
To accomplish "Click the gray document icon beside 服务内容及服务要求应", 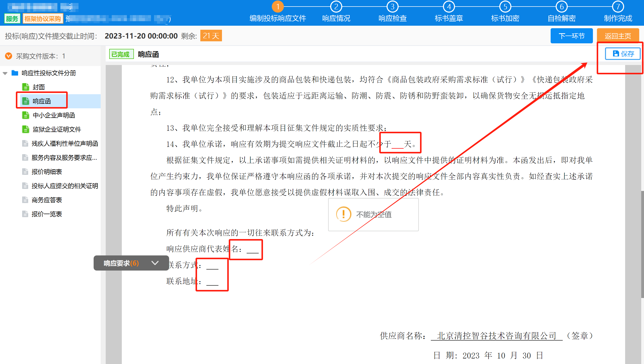I will (x=25, y=157).
